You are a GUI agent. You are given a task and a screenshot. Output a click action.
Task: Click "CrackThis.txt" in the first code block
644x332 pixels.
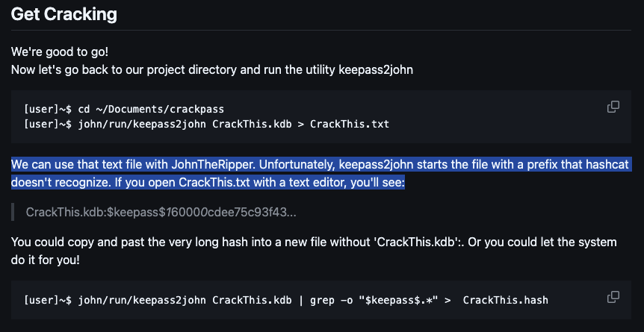pos(350,124)
